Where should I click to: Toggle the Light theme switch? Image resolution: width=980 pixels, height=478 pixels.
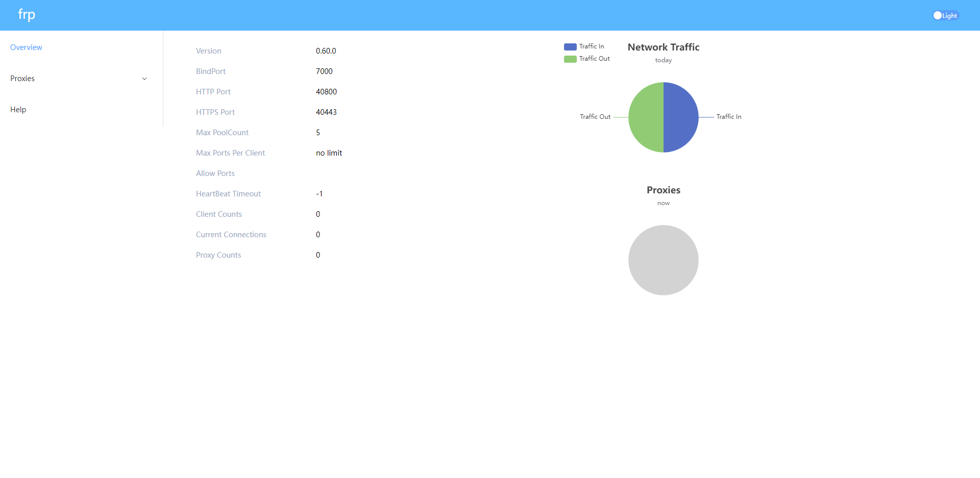[x=945, y=15]
